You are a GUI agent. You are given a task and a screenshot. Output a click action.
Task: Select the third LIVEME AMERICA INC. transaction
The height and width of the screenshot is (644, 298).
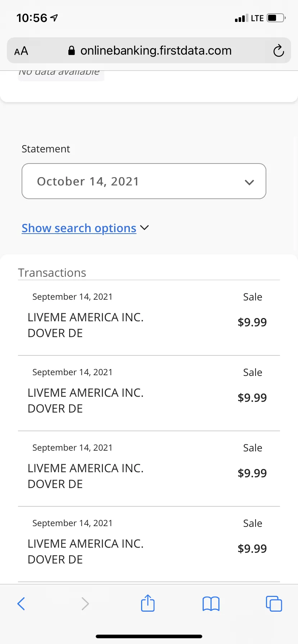tap(149, 469)
